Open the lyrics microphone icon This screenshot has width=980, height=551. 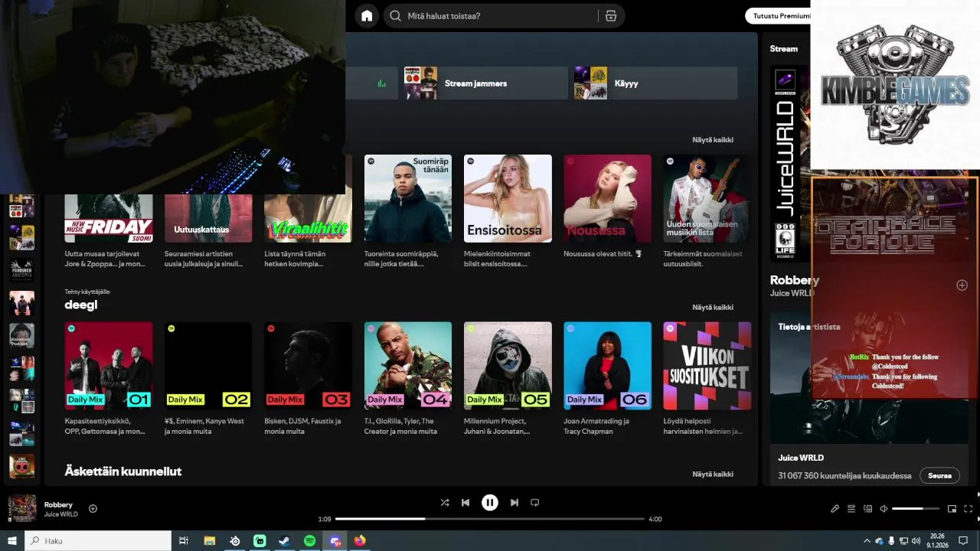(835, 509)
